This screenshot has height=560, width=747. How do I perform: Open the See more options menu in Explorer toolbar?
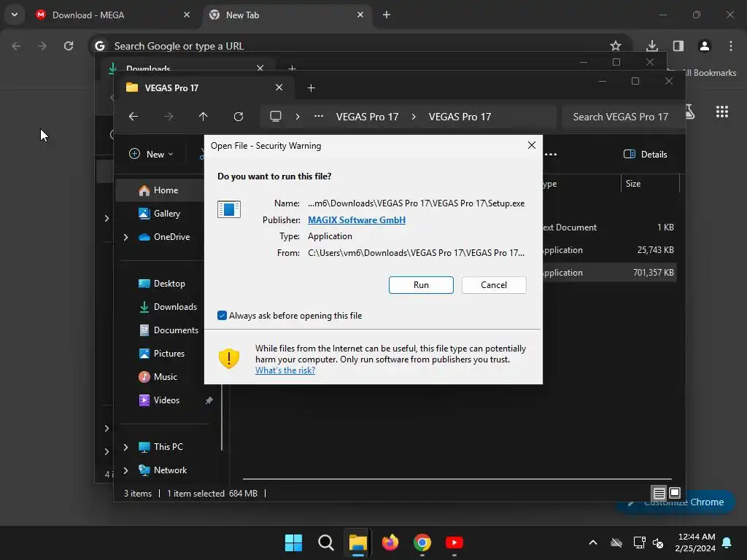pyautogui.click(x=551, y=155)
